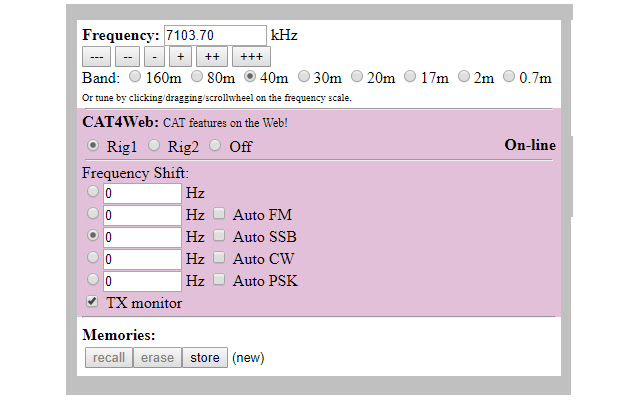
Task: Select the Rig1 radio button
Action: pos(93,145)
